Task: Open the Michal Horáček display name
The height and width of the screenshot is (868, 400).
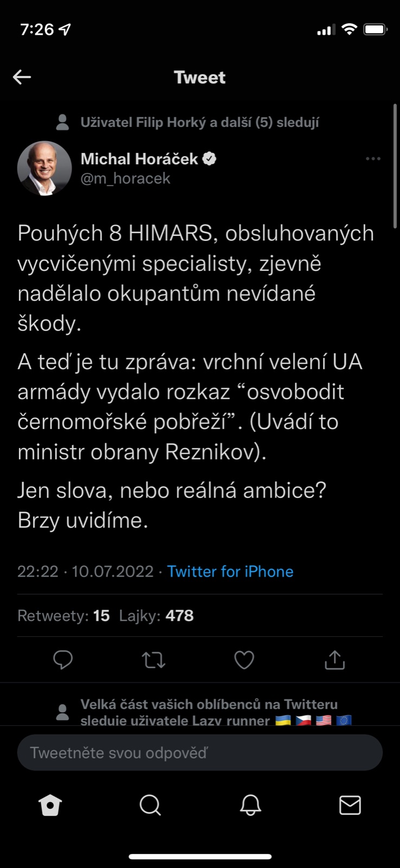Action: coord(139,159)
